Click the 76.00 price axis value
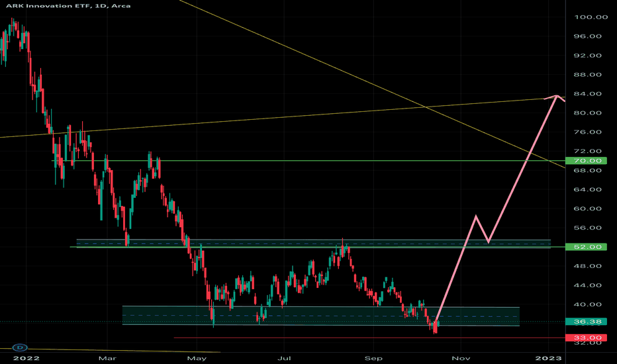The height and width of the screenshot is (364, 617). click(588, 132)
